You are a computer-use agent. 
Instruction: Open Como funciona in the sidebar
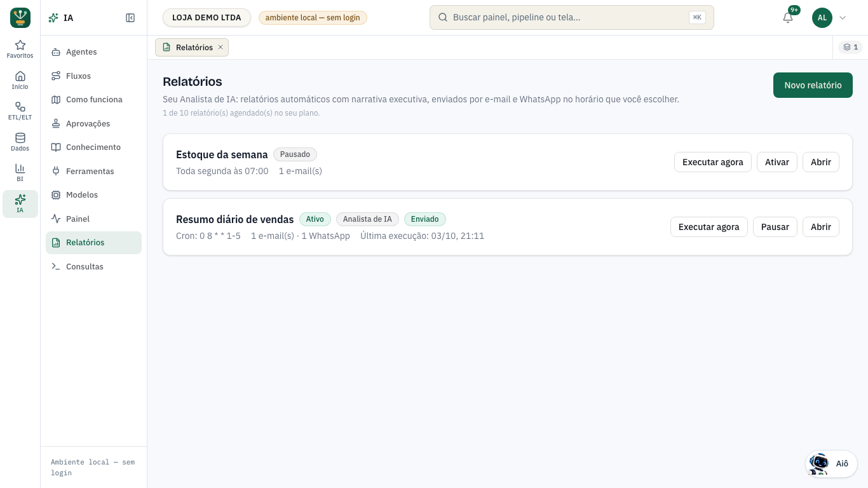pyautogui.click(x=94, y=100)
